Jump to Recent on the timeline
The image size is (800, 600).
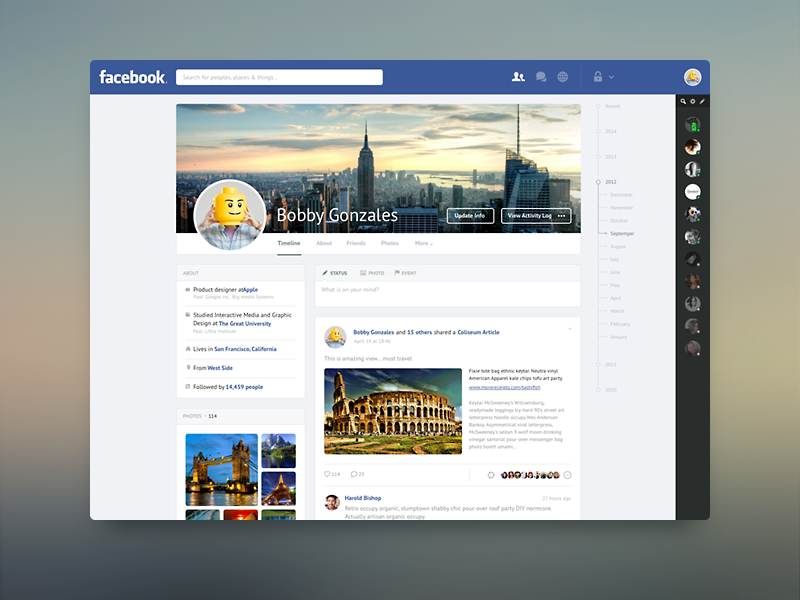tap(612, 106)
